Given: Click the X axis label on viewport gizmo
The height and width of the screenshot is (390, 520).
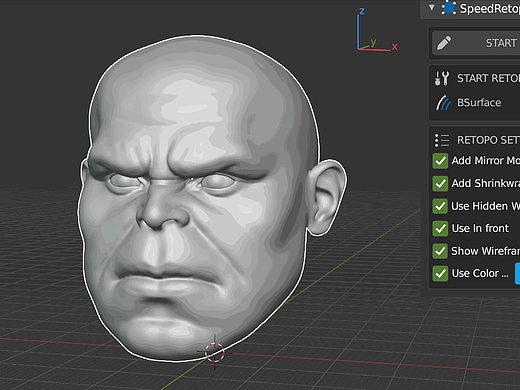Looking at the screenshot, I should tap(395, 47).
